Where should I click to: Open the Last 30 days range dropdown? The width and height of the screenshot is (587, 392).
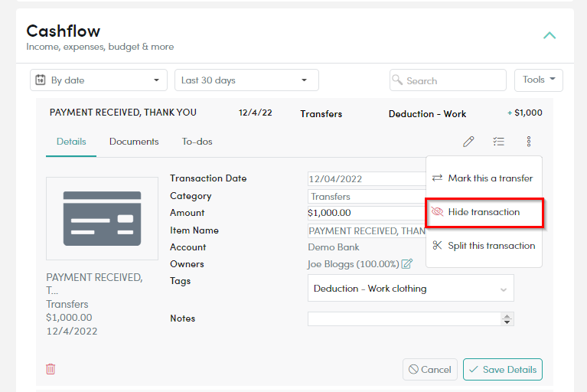click(x=246, y=80)
